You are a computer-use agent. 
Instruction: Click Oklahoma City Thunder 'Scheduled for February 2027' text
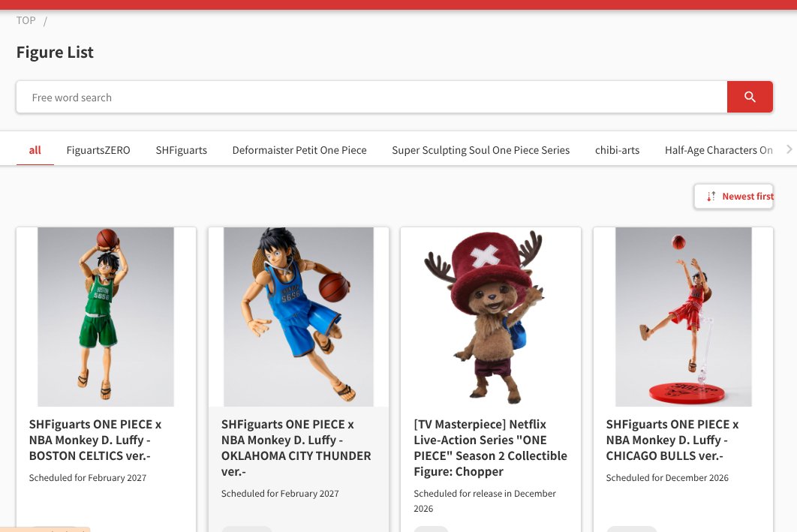[280, 494]
